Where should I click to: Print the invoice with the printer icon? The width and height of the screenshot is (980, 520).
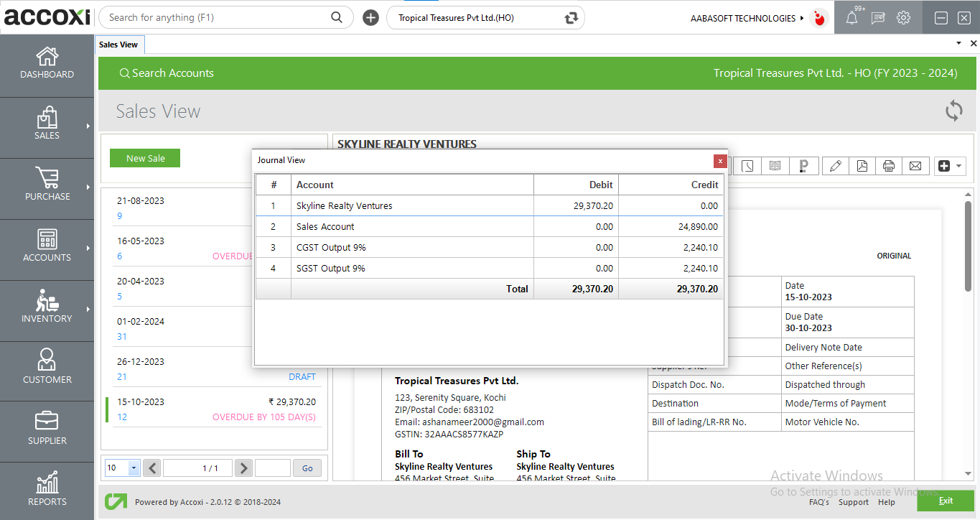pyautogui.click(x=889, y=166)
